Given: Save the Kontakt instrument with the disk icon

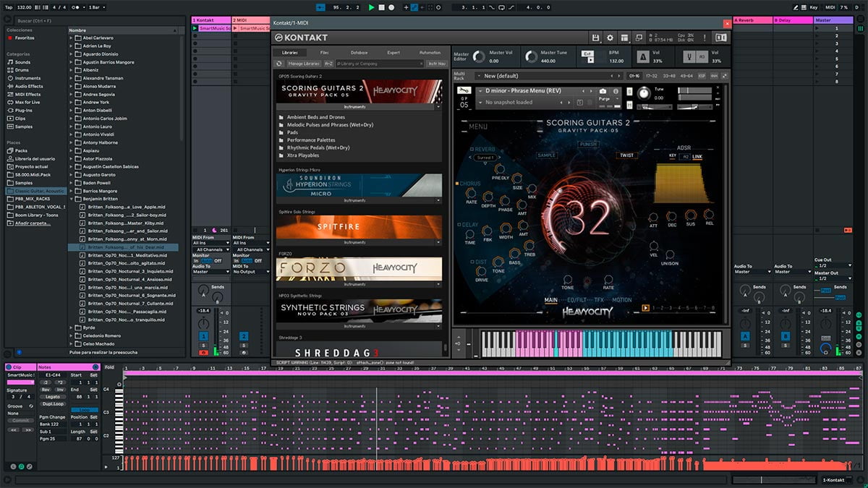Looking at the screenshot, I should coord(595,38).
